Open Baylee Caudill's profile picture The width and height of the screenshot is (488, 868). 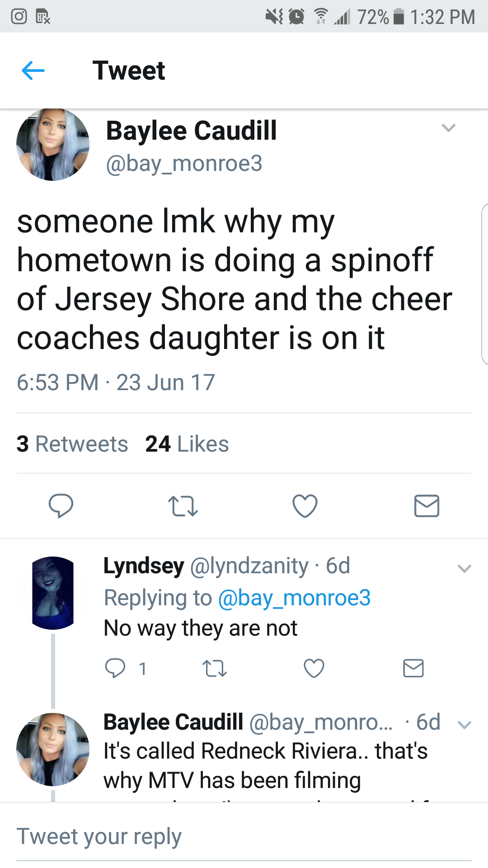pos(53,145)
